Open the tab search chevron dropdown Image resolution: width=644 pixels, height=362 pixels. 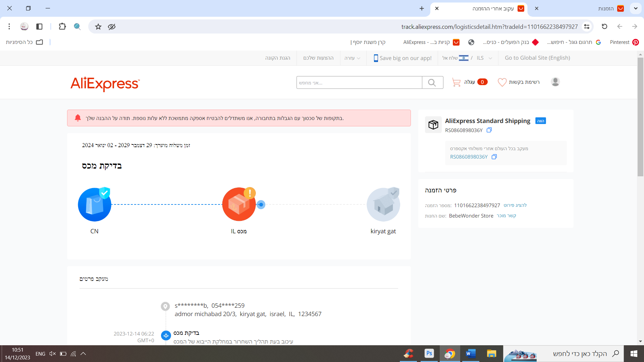tap(636, 8)
